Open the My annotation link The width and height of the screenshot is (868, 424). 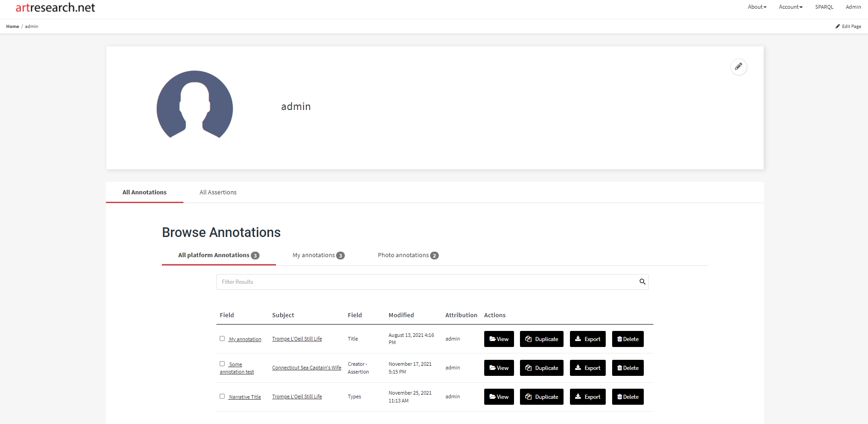pos(245,340)
